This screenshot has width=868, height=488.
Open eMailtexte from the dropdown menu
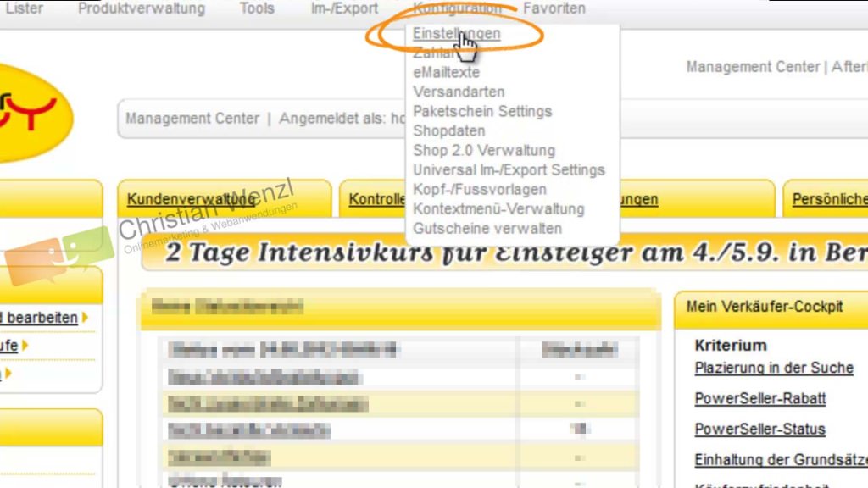(446, 73)
